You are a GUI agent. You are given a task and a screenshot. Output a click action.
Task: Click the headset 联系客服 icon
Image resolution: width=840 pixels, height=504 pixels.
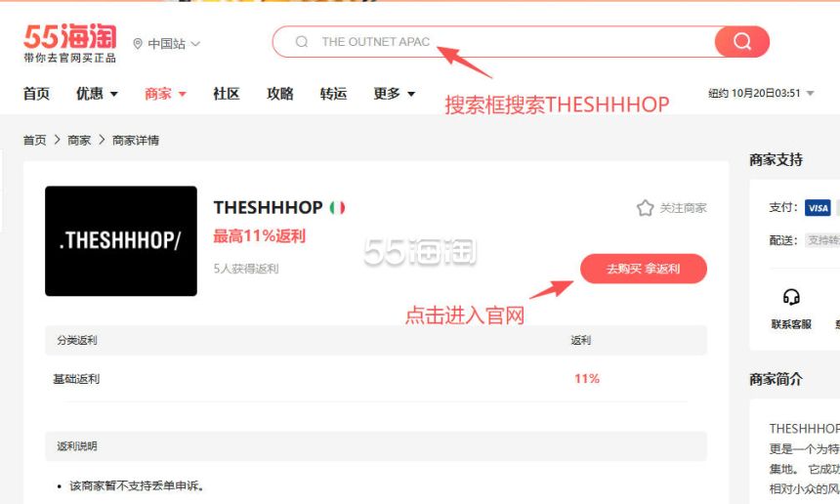click(x=791, y=297)
